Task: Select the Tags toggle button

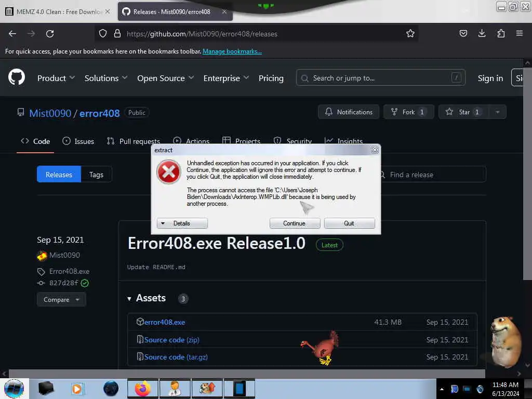Action: click(96, 175)
